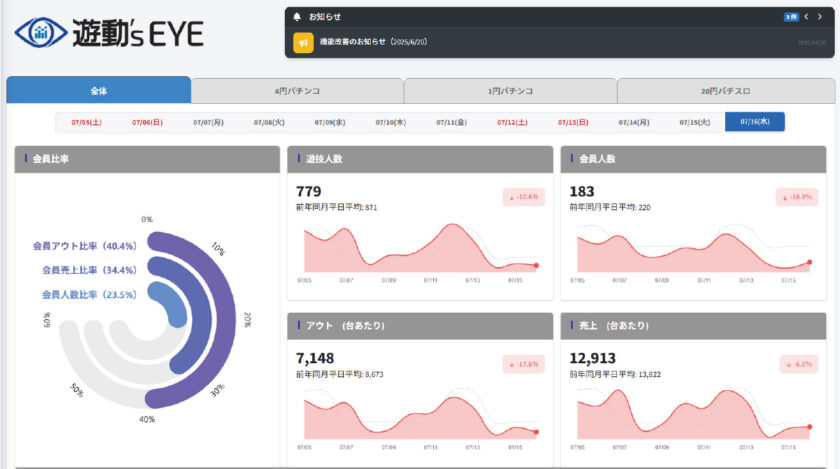Choose date 07/13(日)
840x469 pixels.
tap(573, 122)
